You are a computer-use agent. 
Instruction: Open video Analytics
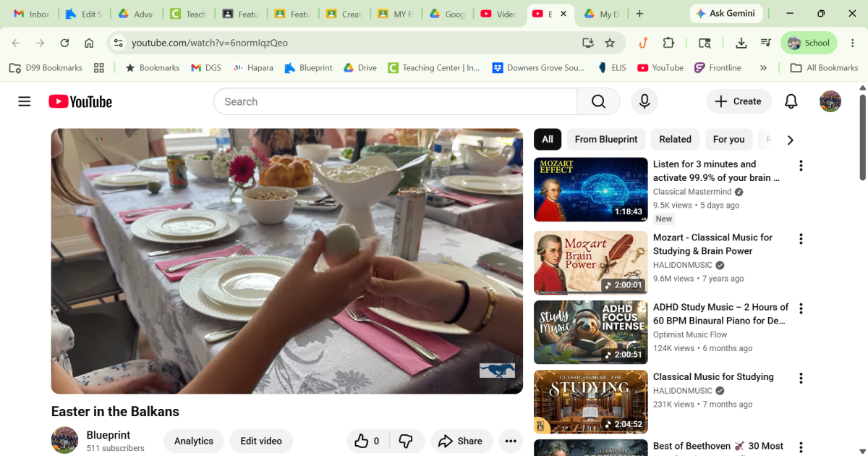click(x=194, y=441)
